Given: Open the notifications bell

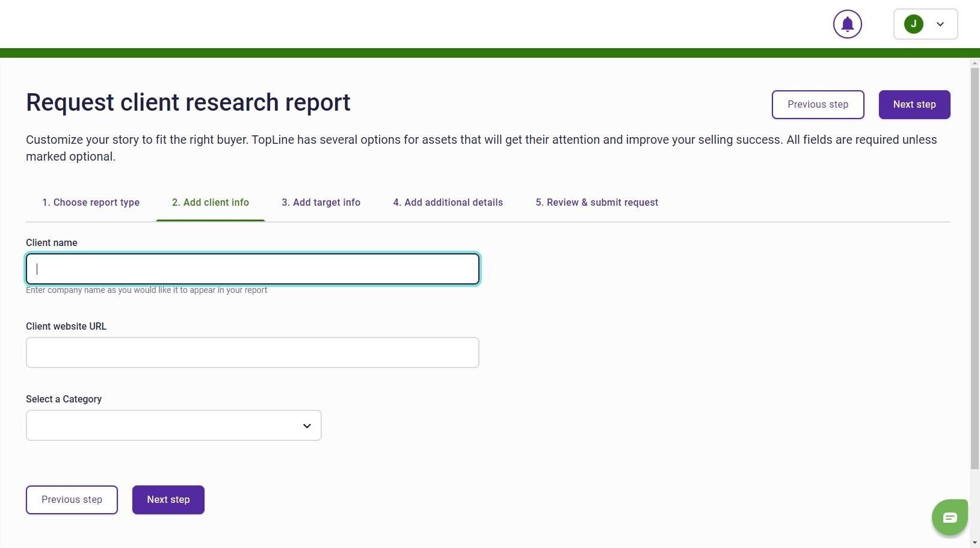Looking at the screenshot, I should 847,24.
